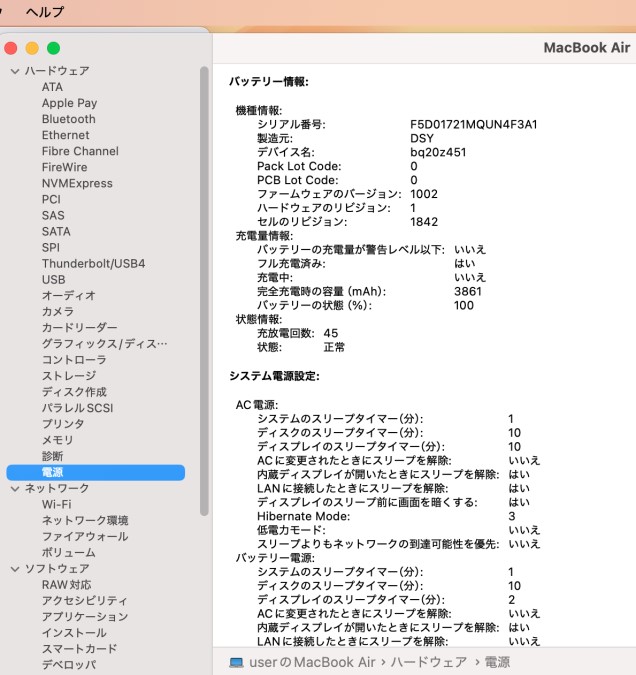Click 電源 in the bottom path bar
Viewport: 636px width, 675px height.
[497, 662]
